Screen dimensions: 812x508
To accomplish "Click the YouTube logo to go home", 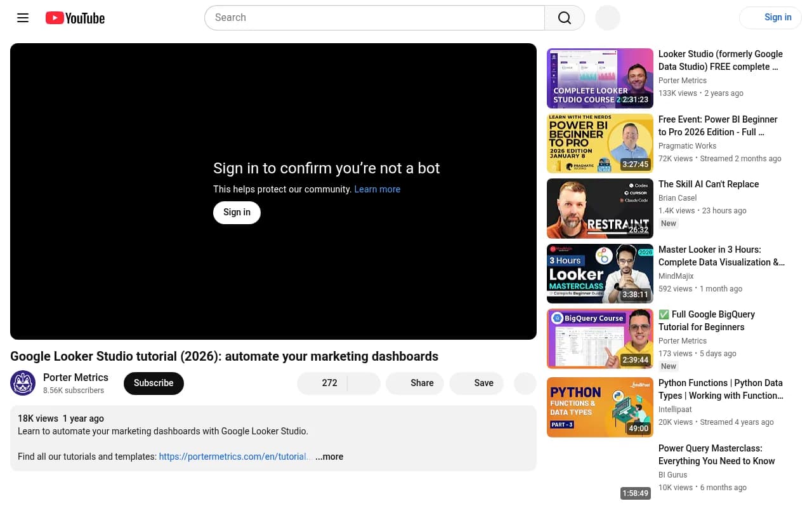I will click(74, 18).
